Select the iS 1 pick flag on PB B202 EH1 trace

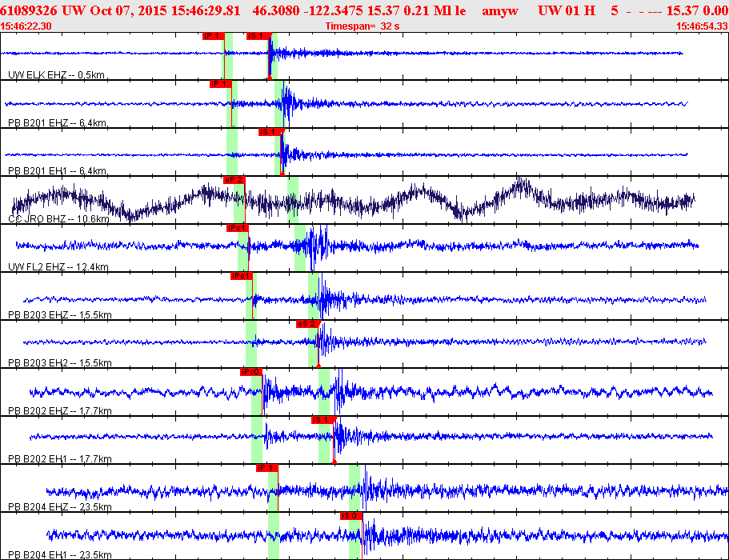click(x=322, y=420)
